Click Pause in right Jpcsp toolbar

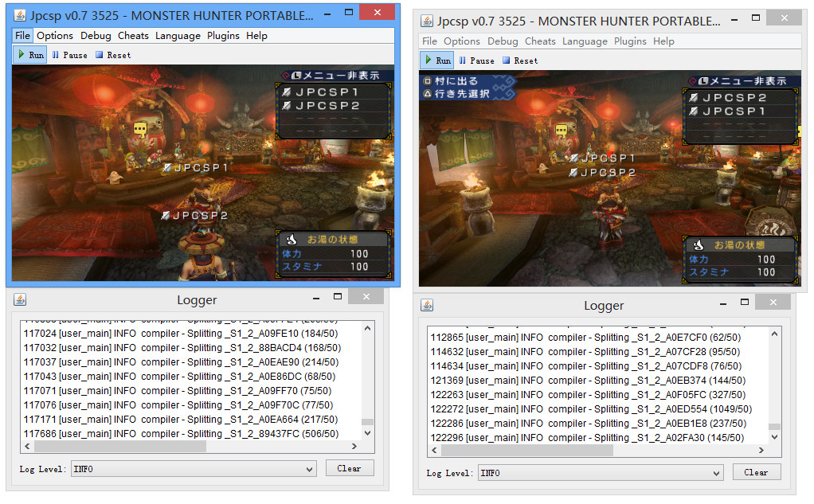(x=476, y=61)
